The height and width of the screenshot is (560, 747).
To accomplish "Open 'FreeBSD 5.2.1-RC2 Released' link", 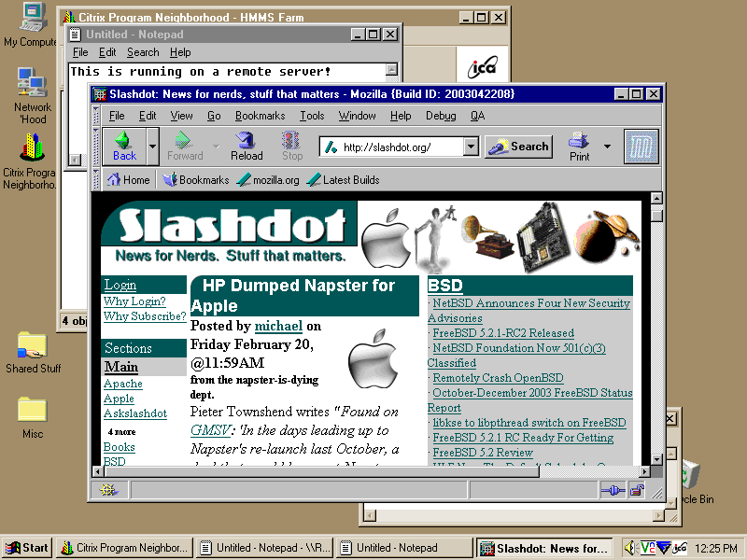I will [x=503, y=333].
